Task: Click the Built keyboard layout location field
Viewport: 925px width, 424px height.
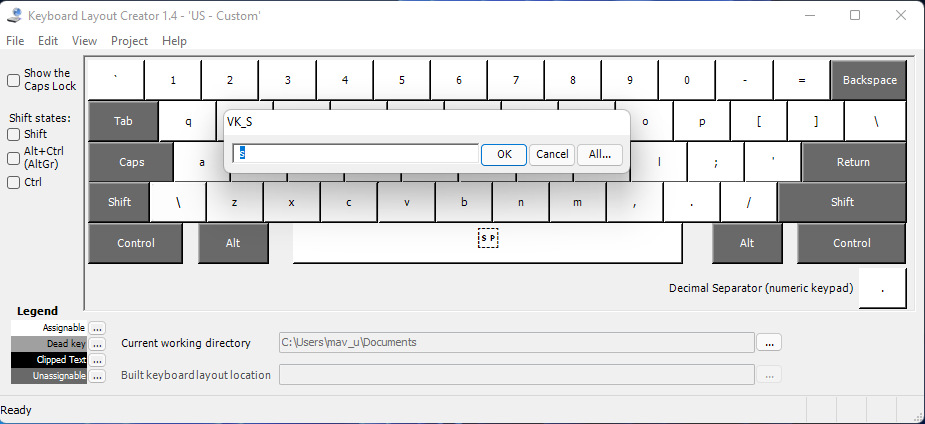Action: (517, 374)
